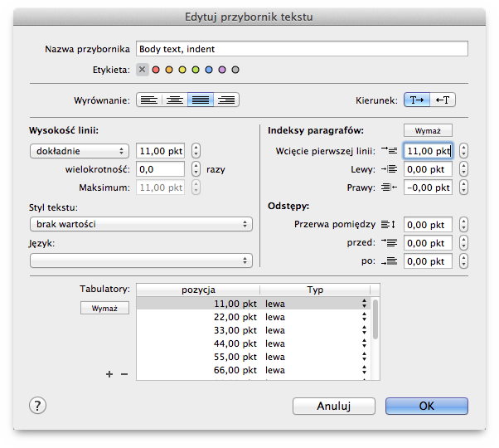Open type dropdown for 66,00 pkt tab
Viewport: 499px width, 448px height.
click(x=365, y=370)
